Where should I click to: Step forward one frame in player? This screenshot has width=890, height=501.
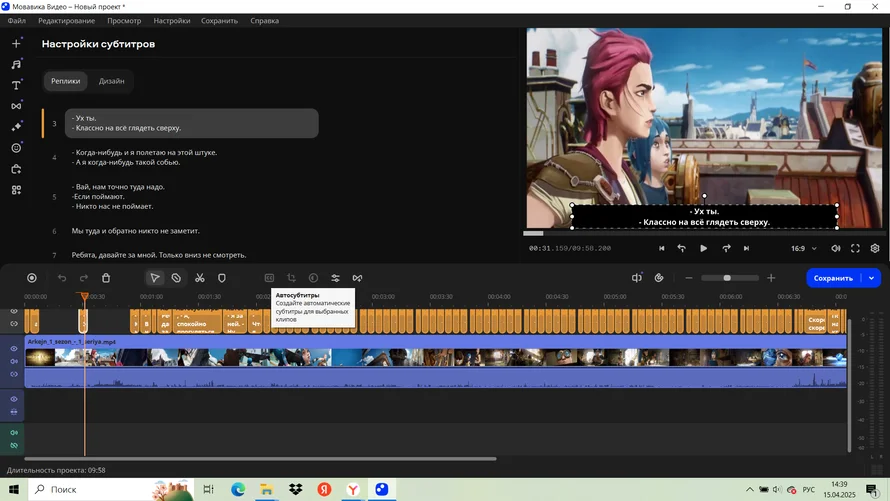pyautogui.click(x=726, y=249)
